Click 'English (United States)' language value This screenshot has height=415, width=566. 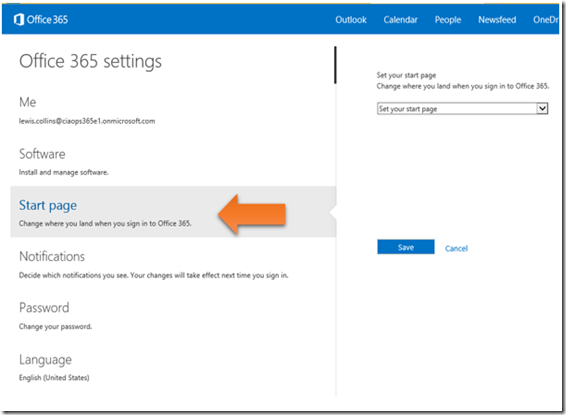tap(54, 378)
